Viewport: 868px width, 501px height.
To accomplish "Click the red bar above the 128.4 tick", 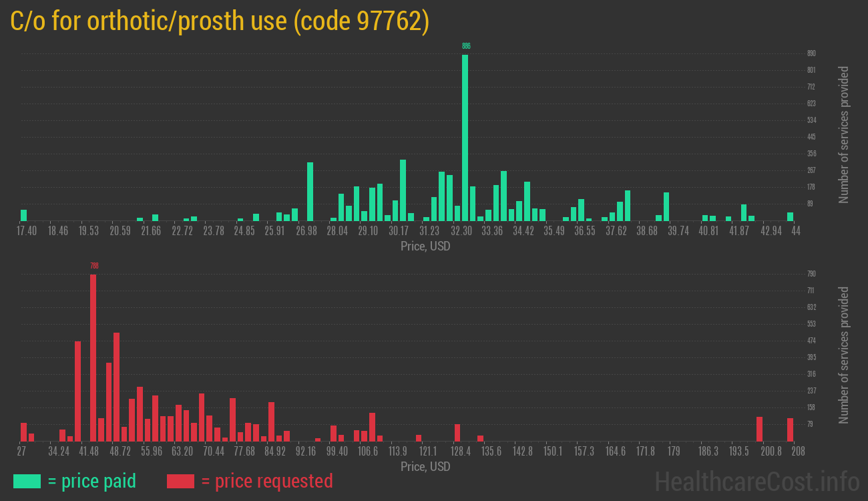I will [457, 432].
